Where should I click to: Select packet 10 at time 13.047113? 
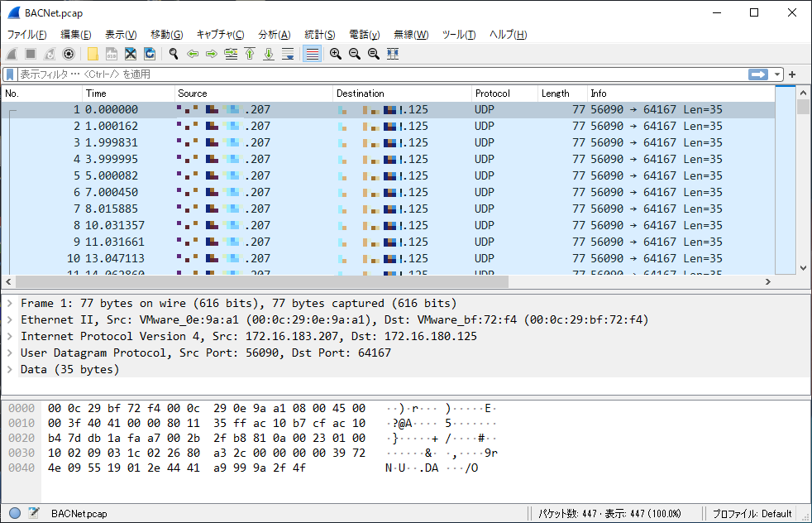pyautogui.click(x=389, y=259)
